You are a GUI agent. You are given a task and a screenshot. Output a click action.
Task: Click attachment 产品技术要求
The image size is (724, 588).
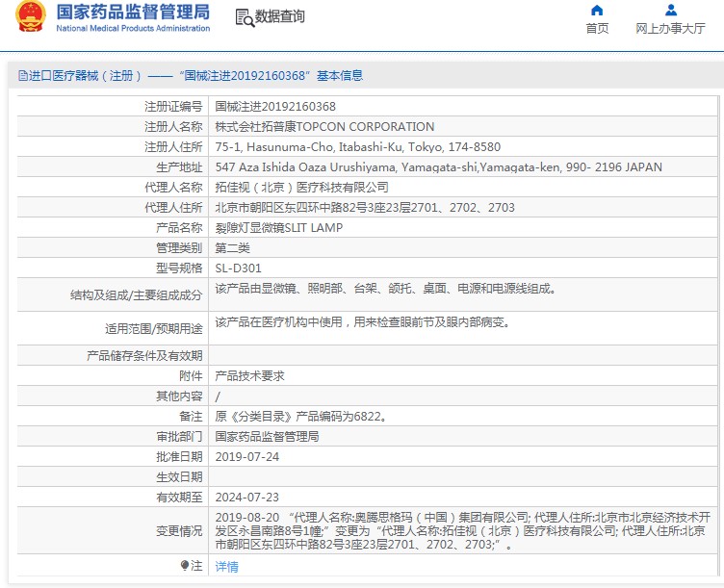tap(249, 376)
